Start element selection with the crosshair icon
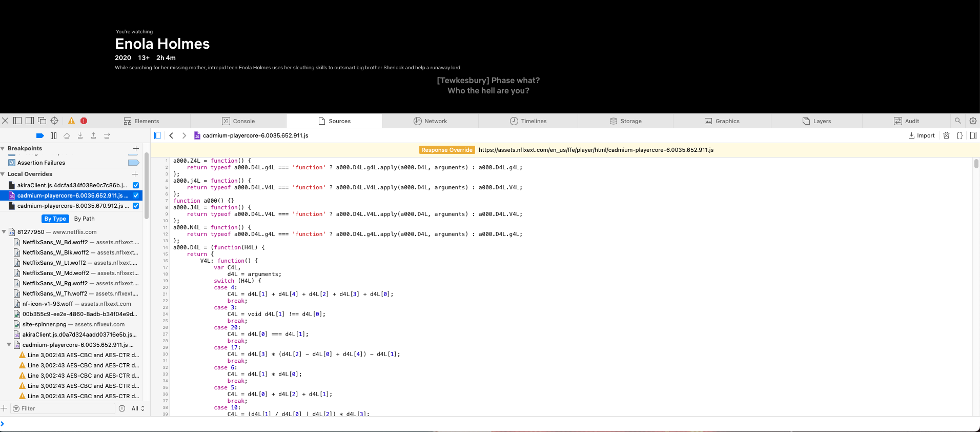This screenshot has width=980, height=432. point(54,121)
